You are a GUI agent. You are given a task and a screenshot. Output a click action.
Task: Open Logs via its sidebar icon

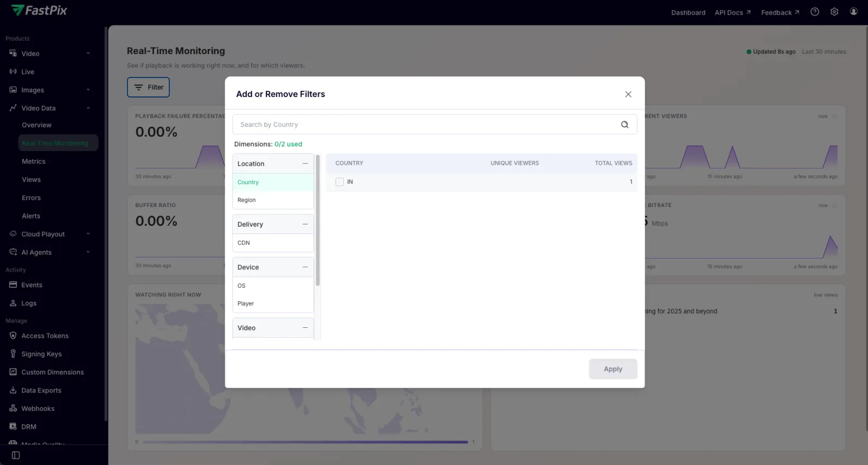point(13,303)
